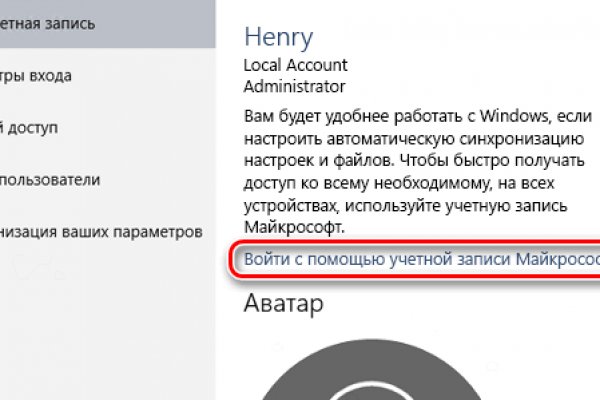Click the Henry account name heading
Viewport: 600px width, 400px height.
click(x=280, y=36)
